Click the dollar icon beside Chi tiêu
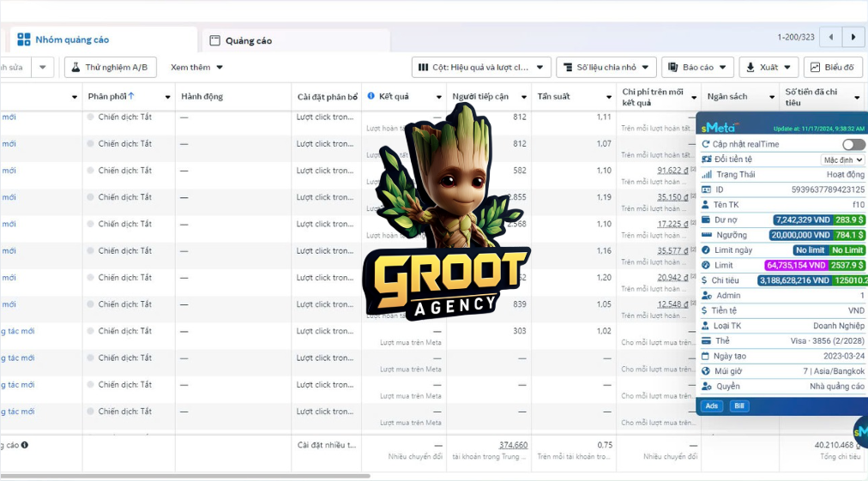The image size is (868, 481). [704, 280]
